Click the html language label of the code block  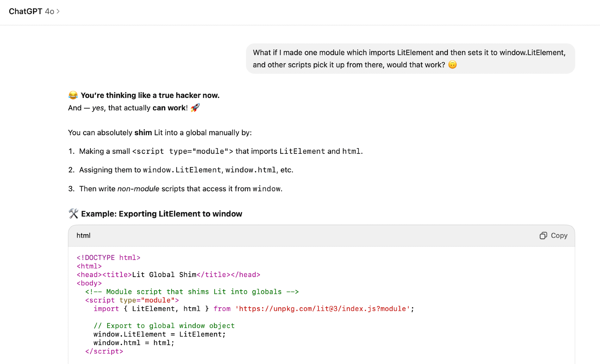[83, 236]
